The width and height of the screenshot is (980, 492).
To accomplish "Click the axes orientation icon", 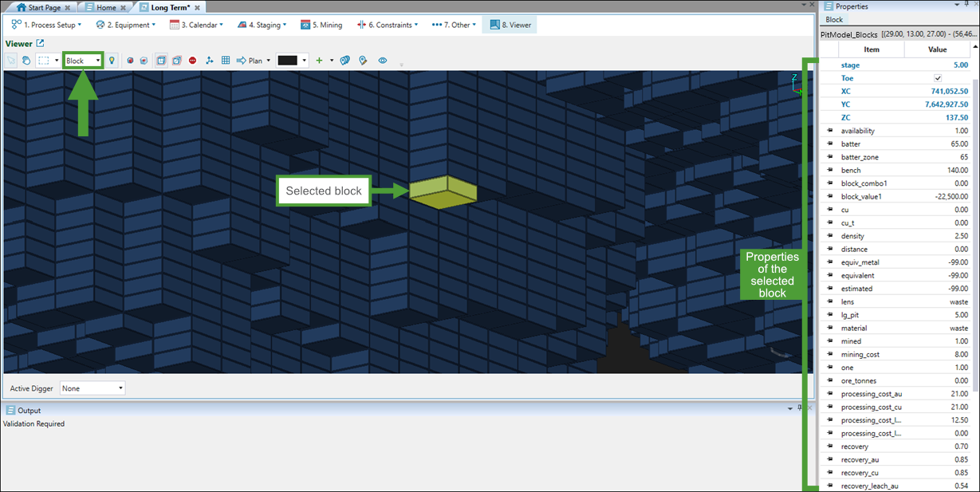I will pyautogui.click(x=210, y=61).
